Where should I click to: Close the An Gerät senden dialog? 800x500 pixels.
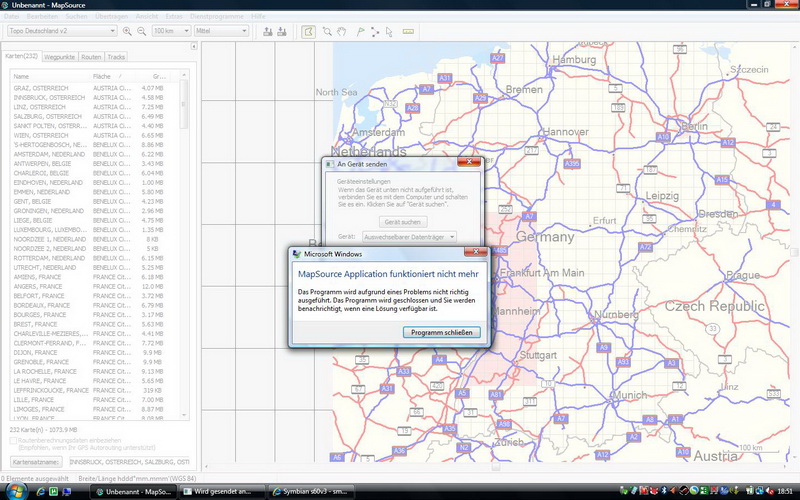click(469, 162)
